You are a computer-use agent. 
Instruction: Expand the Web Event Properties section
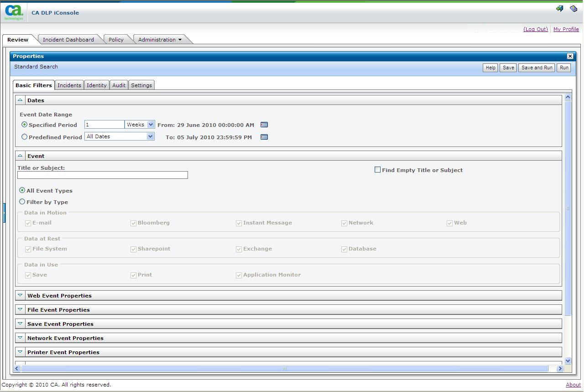[20, 295]
